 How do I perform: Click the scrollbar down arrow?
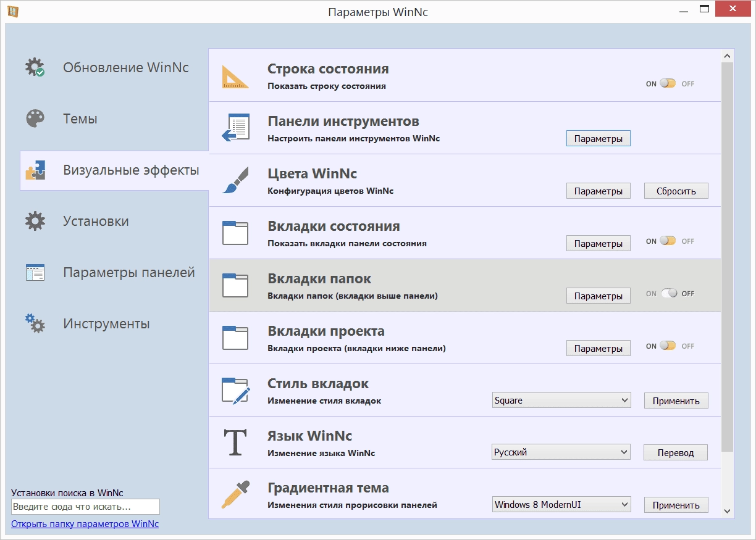click(x=727, y=511)
